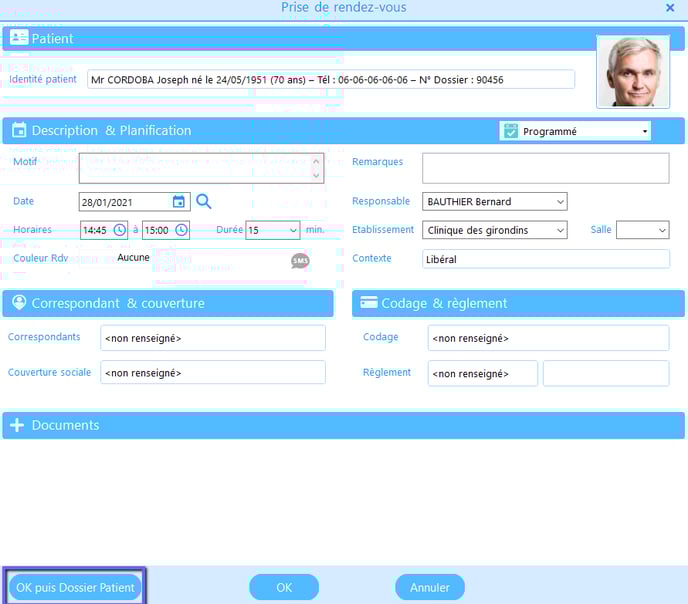Open the Responsable dropdown
The image size is (688, 604).
[558, 202]
